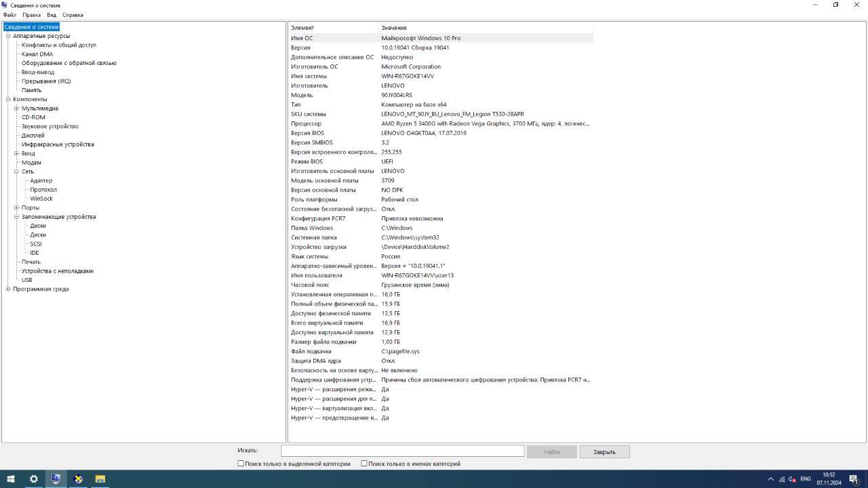Collapse the Аппаратные ресурсы tree node
This screenshot has height=488, width=868.
click(8, 36)
